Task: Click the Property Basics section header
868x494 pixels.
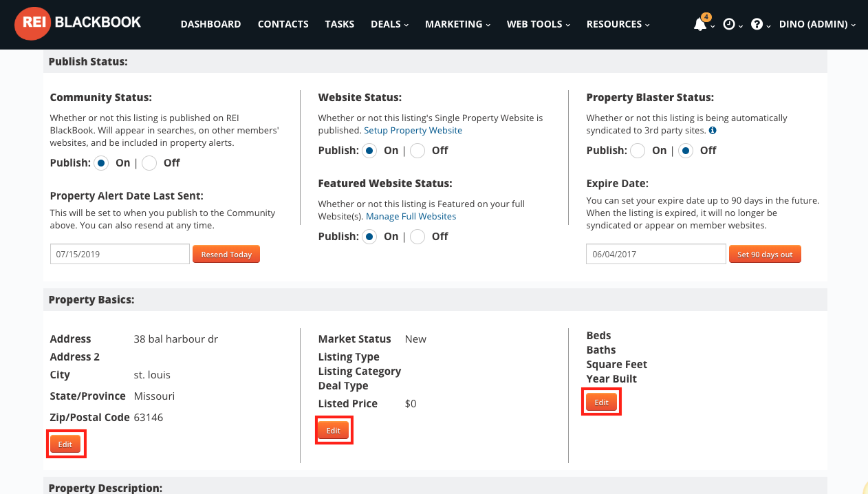Action: coord(435,300)
